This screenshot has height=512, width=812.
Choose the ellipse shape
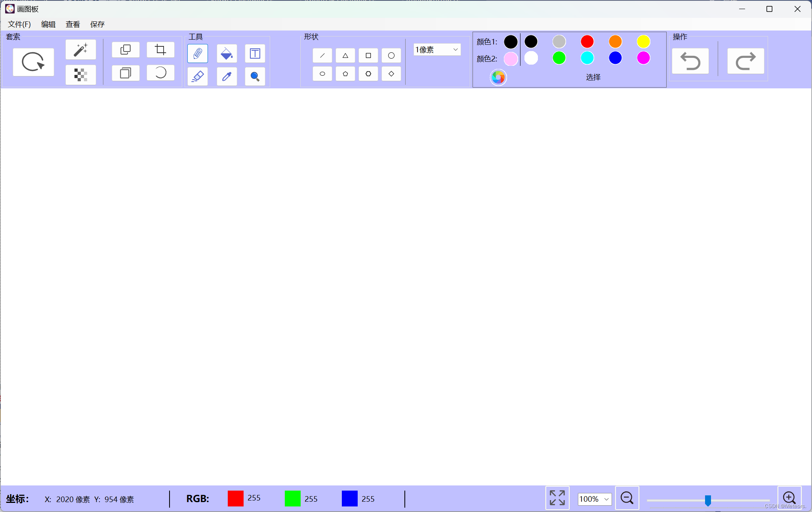(x=322, y=74)
